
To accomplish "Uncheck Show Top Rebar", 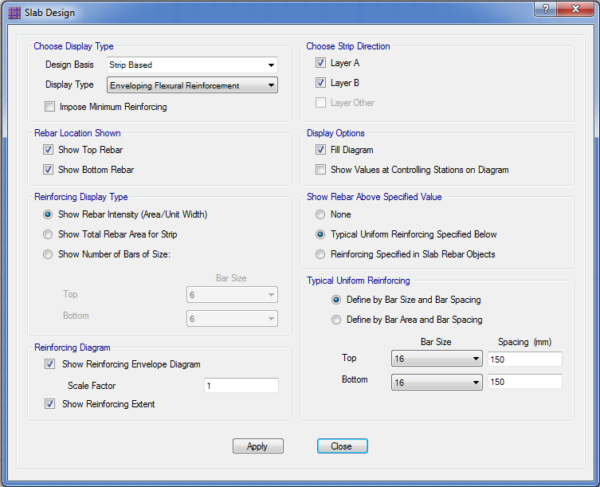I will click(48, 149).
